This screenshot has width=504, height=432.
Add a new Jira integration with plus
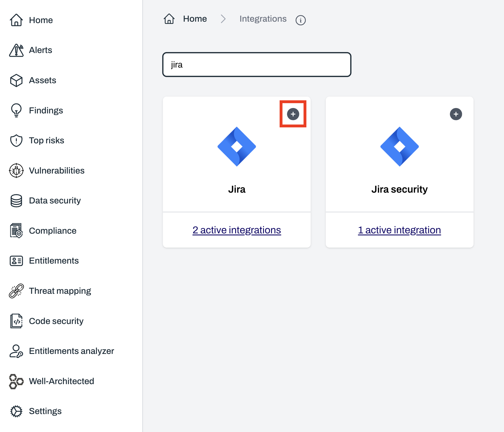293,114
